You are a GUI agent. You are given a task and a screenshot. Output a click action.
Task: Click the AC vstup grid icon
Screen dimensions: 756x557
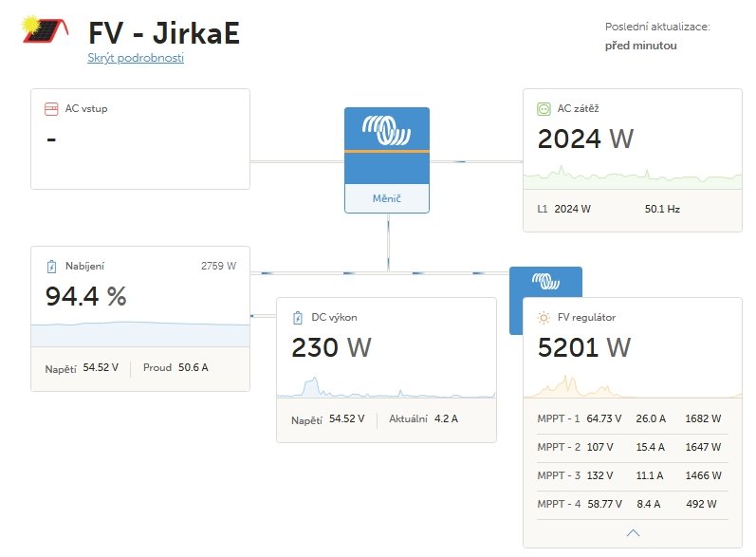point(51,109)
